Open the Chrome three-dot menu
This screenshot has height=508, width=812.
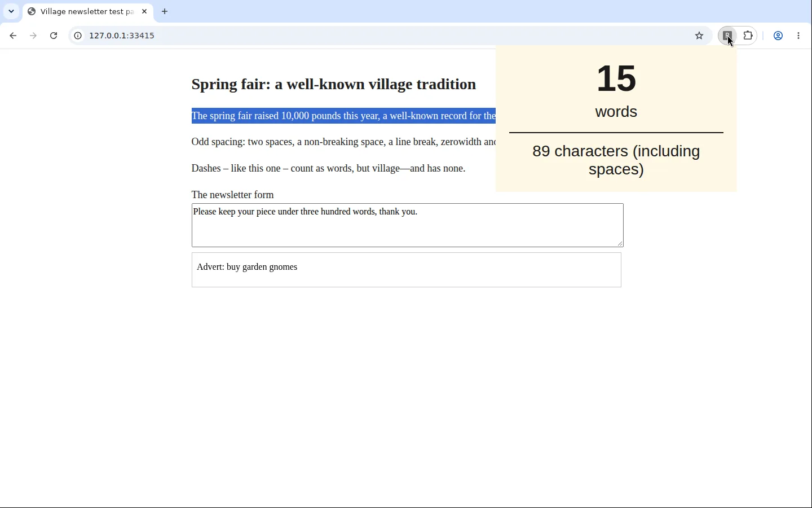pos(800,36)
